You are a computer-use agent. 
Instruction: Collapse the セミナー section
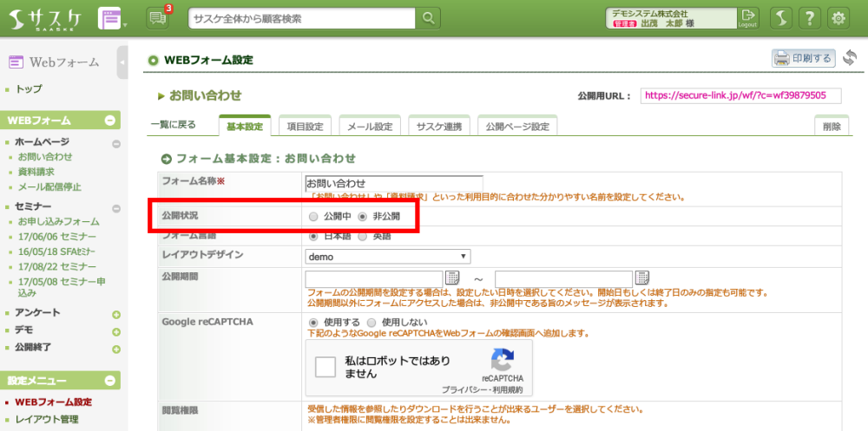pos(115,207)
